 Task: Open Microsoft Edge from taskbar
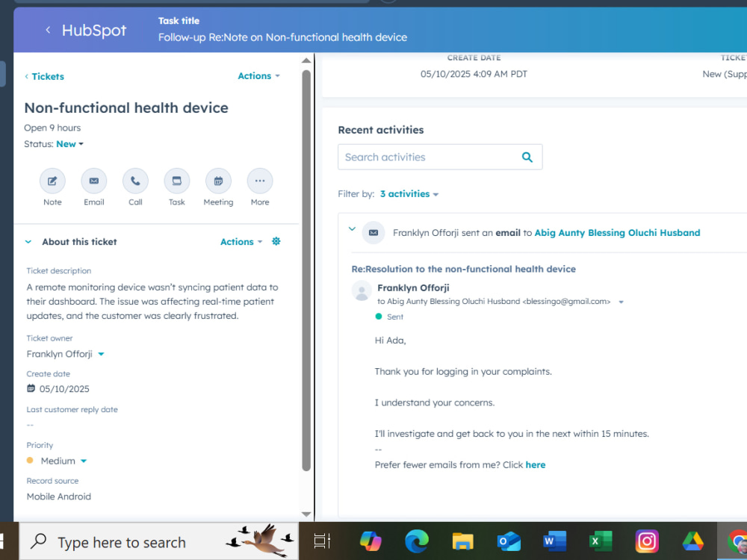tap(417, 541)
